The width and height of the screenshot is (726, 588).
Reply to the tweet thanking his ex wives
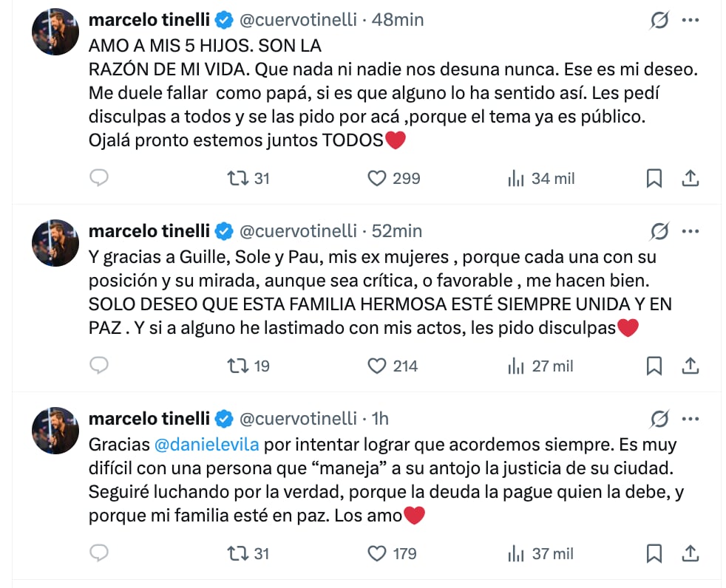tap(99, 366)
